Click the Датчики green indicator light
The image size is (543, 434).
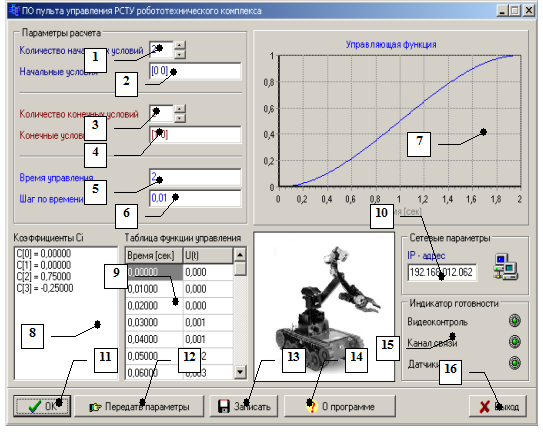pos(515,363)
